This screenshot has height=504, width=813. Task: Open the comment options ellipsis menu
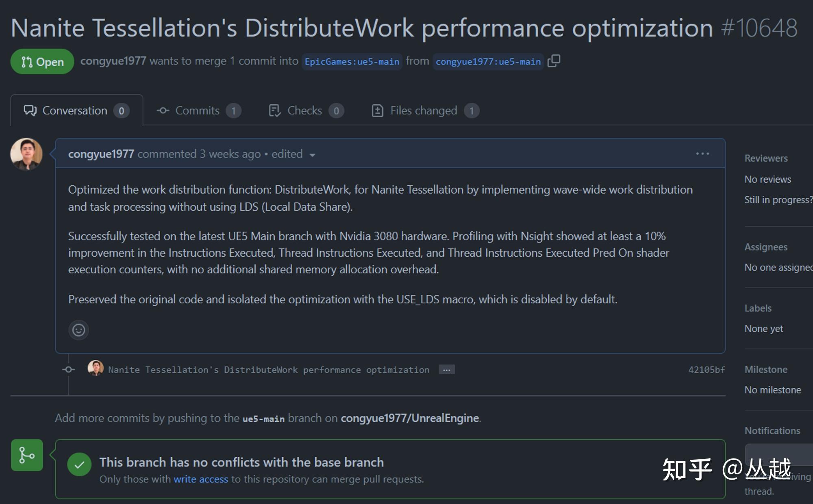click(x=702, y=154)
